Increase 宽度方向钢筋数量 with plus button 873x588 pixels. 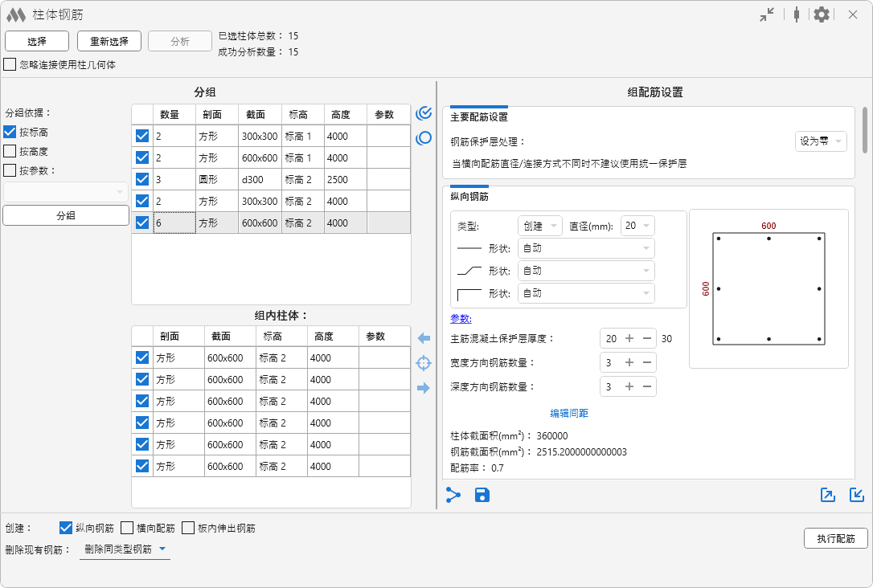629,362
